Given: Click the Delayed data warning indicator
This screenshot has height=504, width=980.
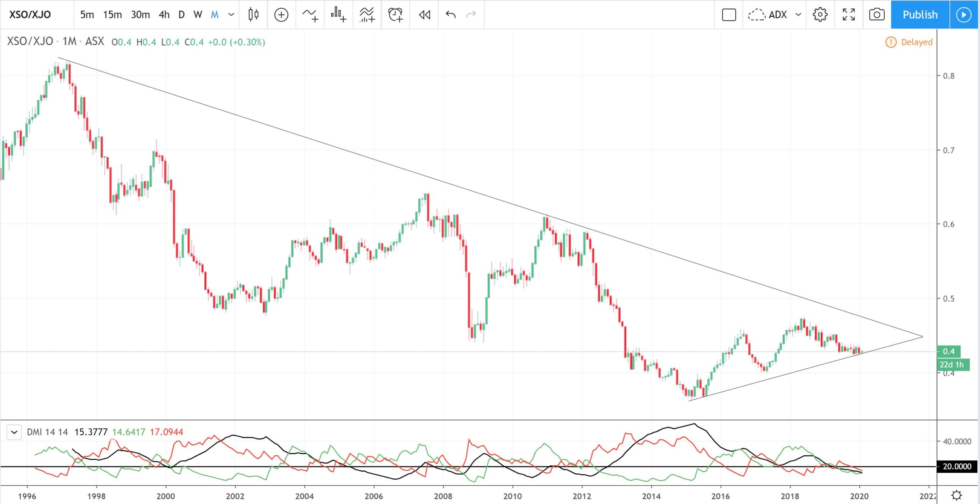Looking at the screenshot, I should click(909, 42).
